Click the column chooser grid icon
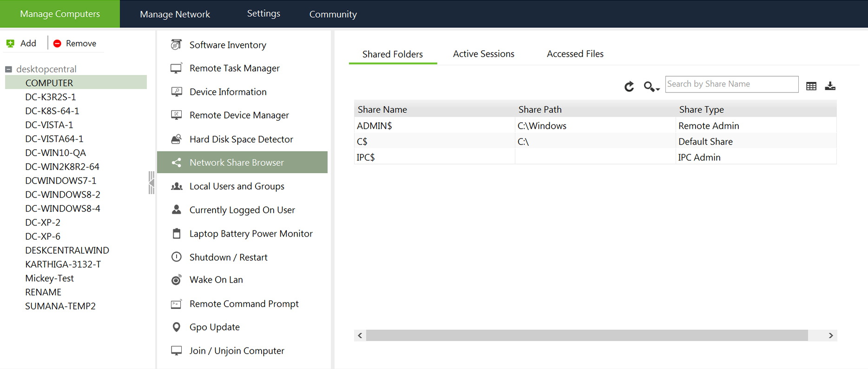The image size is (868, 369). [x=811, y=86]
